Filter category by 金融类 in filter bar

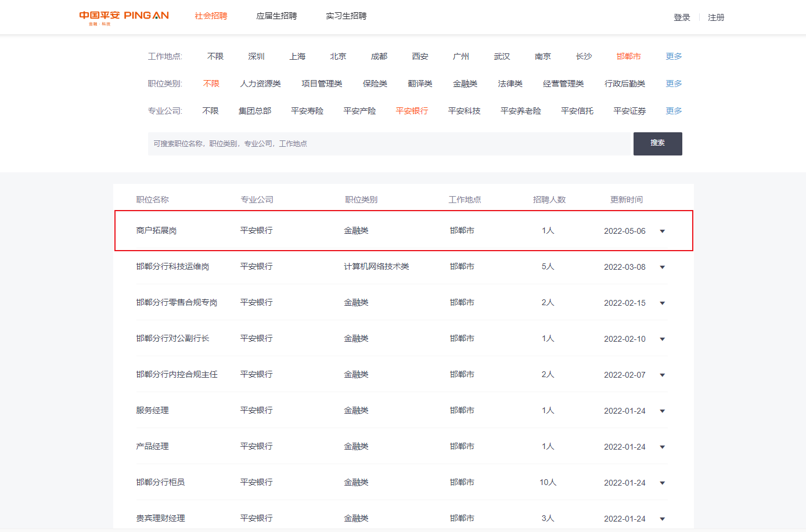click(465, 84)
